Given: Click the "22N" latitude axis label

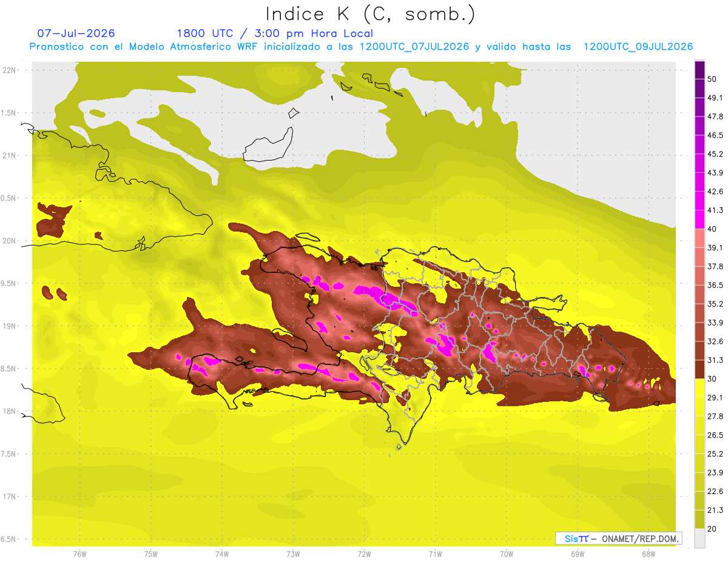Looking at the screenshot, I should coord(10,70).
